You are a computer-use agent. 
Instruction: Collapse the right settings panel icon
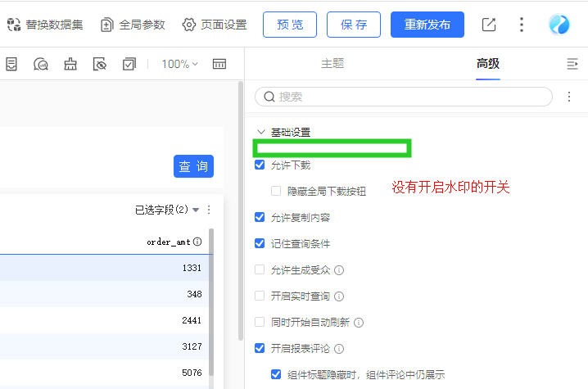tap(572, 64)
